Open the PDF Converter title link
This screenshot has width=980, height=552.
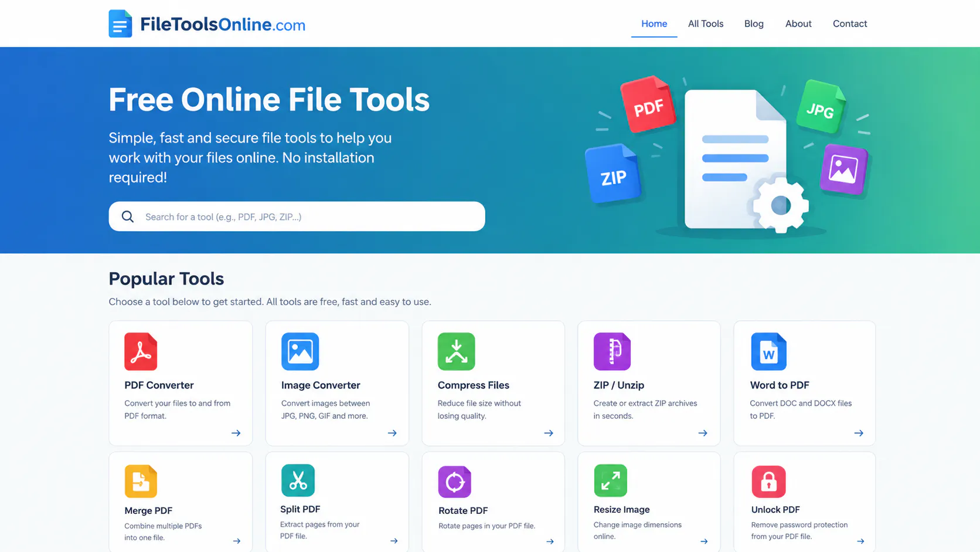pos(159,385)
